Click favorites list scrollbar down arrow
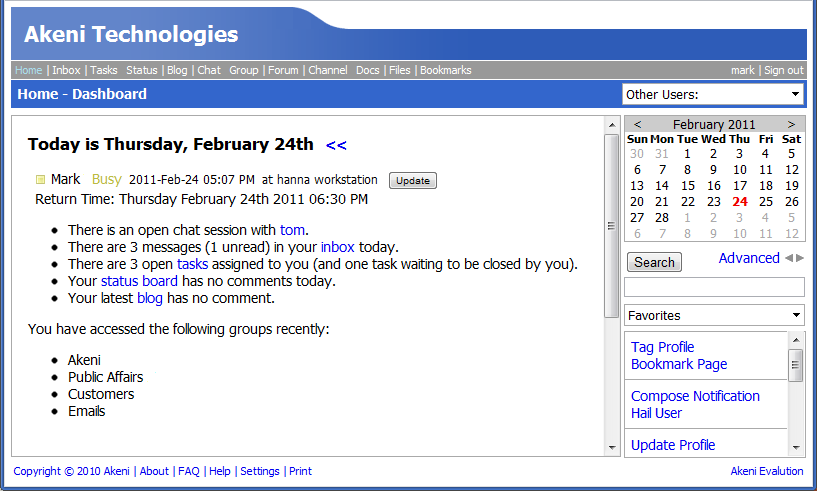 point(796,448)
